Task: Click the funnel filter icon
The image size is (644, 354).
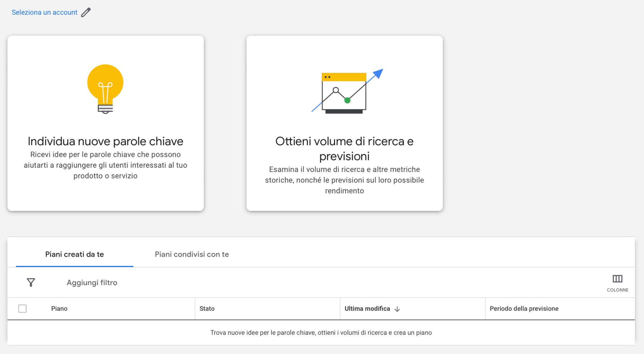Action: click(31, 283)
